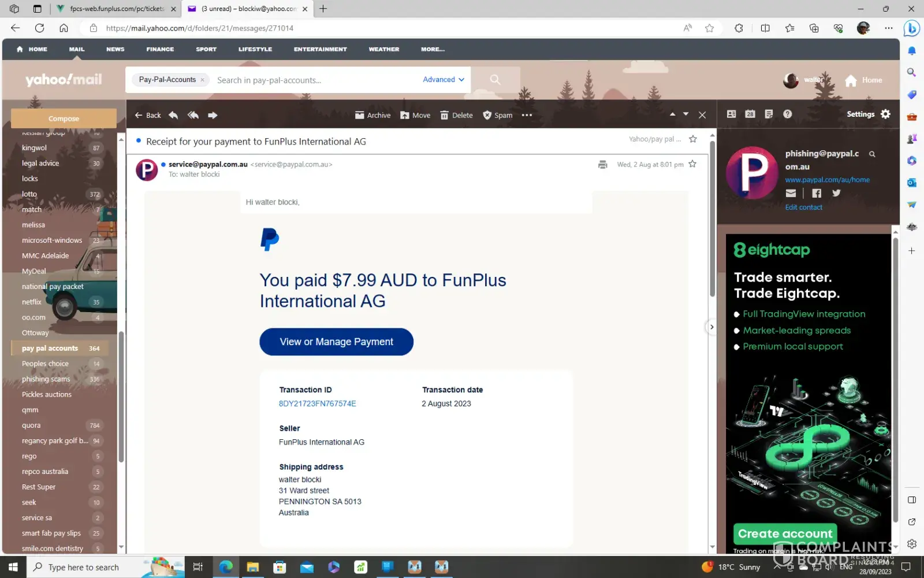
Task: Open the calendar icon in the right panel
Action: point(750,114)
